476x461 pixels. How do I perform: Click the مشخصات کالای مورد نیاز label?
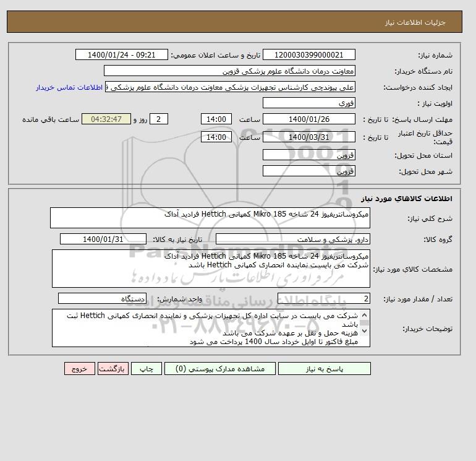click(412, 269)
